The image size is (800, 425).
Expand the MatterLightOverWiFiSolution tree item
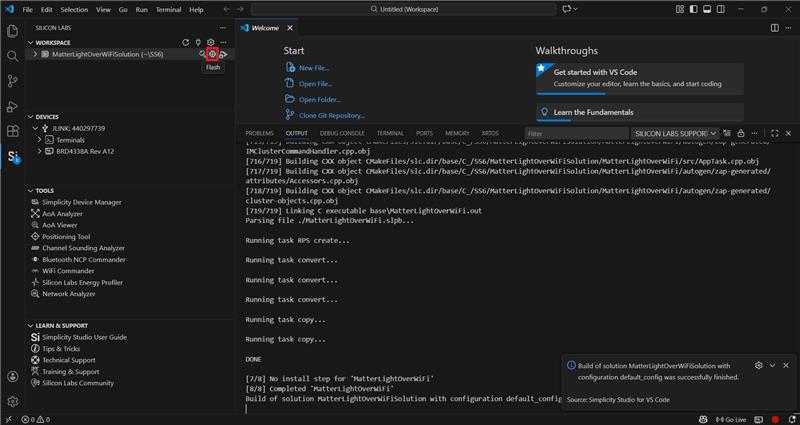coord(36,54)
